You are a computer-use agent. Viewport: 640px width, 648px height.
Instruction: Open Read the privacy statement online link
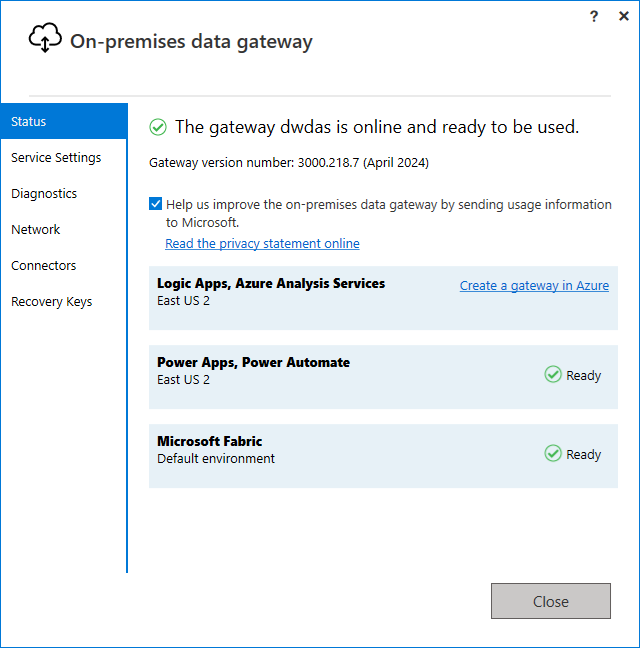pyautogui.click(x=262, y=243)
